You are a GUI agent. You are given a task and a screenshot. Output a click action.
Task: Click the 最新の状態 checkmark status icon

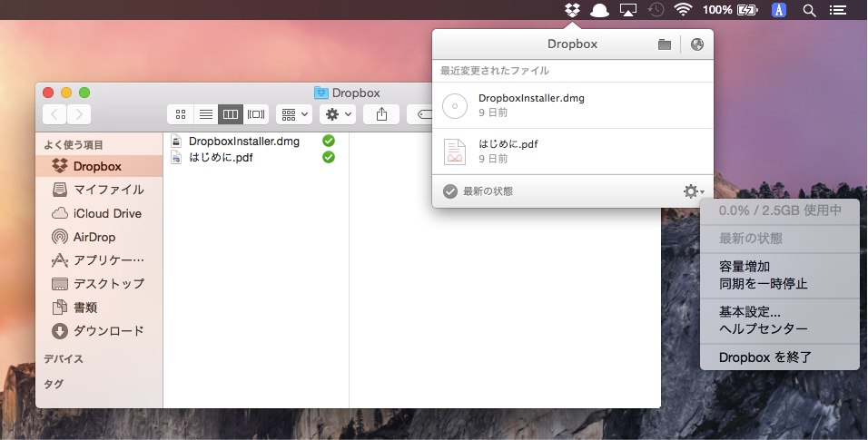point(450,191)
